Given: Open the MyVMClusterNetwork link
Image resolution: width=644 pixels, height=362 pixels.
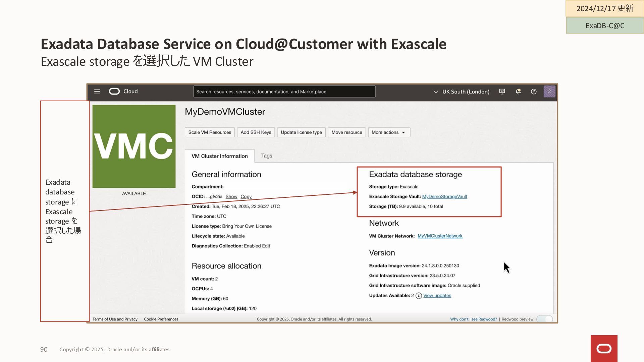Looking at the screenshot, I should point(440,236).
